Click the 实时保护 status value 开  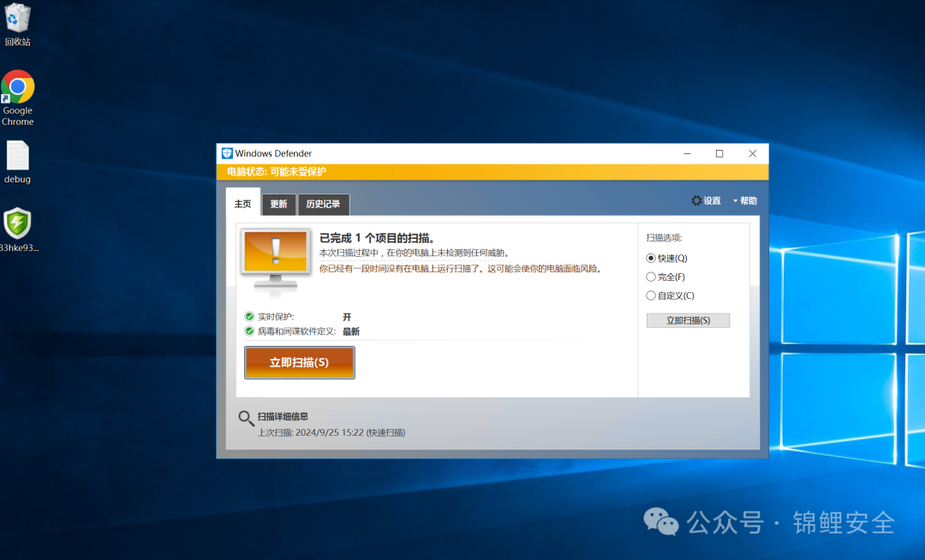(x=347, y=317)
